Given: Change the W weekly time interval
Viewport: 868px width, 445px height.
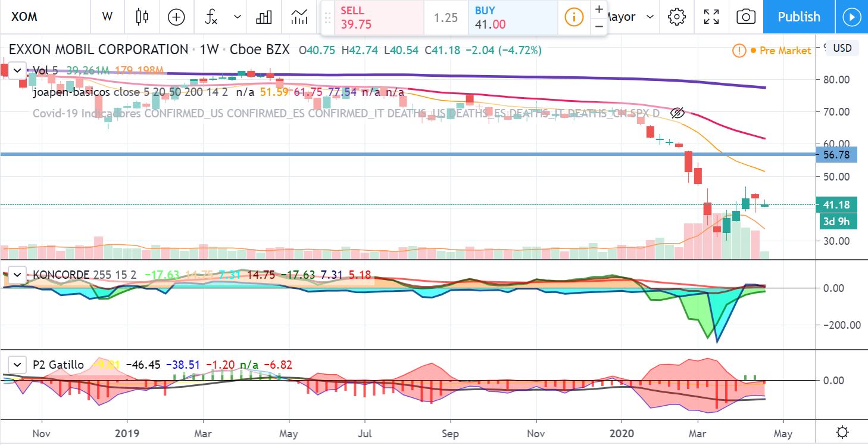Looking at the screenshot, I should click(x=107, y=17).
